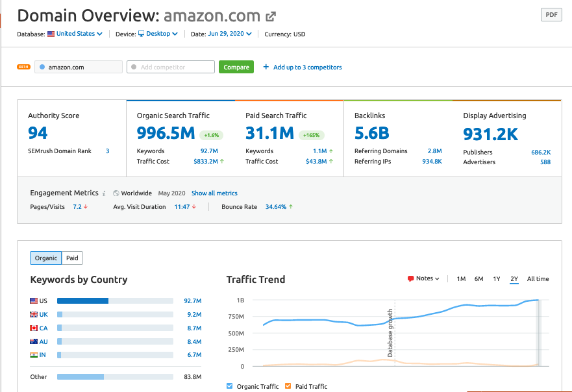The width and height of the screenshot is (572, 392).
Task: Click the Worldwide globe icon
Action: [x=116, y=193]
